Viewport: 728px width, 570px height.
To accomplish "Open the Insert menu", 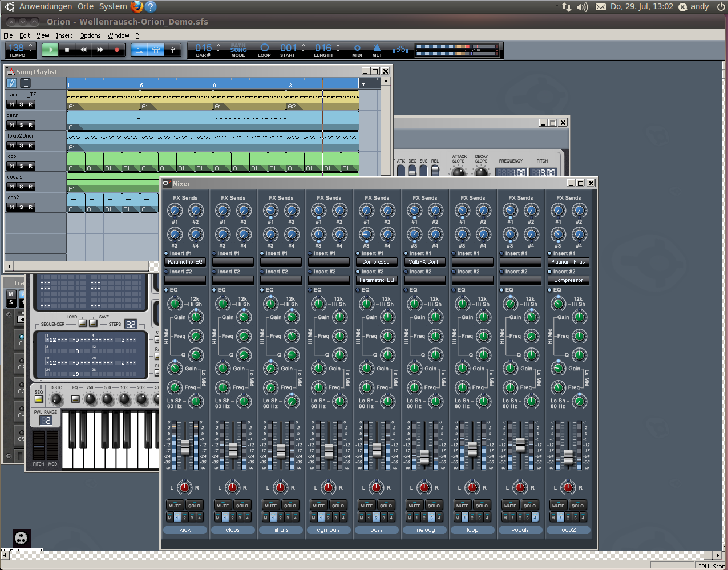I will coord(64,35).
